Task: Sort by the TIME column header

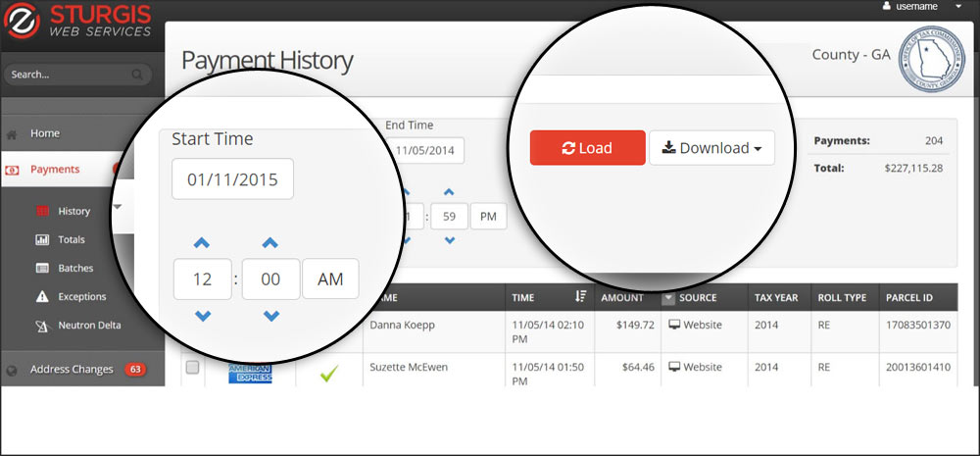Action: pyautogui.click(x=523, y=298)
